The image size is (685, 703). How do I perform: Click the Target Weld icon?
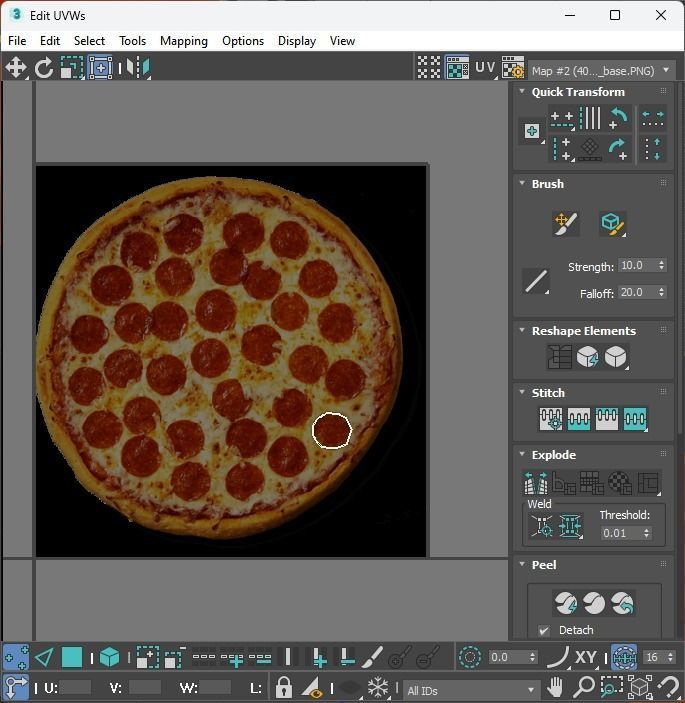542,526
